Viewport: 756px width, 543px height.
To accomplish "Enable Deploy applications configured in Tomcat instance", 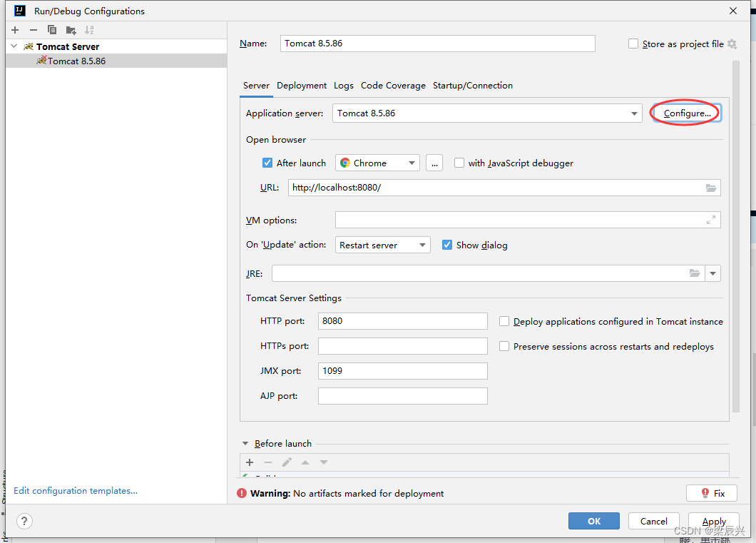I will point(504,321).
